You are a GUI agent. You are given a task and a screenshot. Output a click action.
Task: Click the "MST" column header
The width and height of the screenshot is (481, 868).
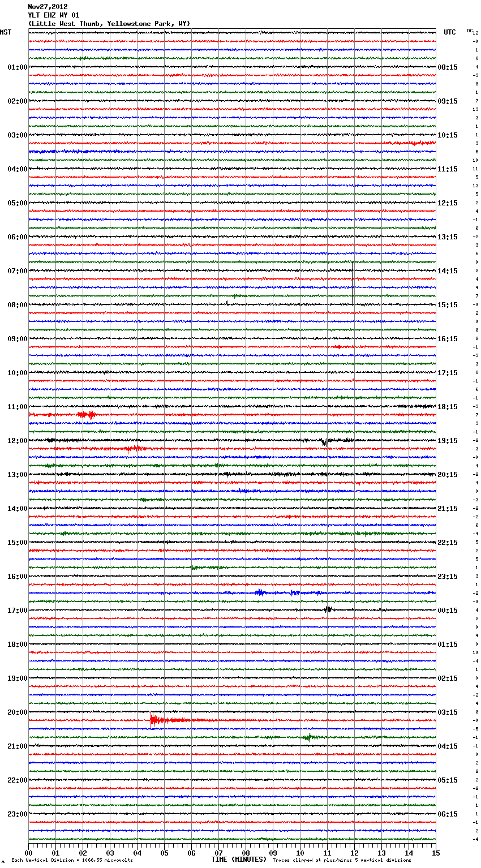pos(6,32)
